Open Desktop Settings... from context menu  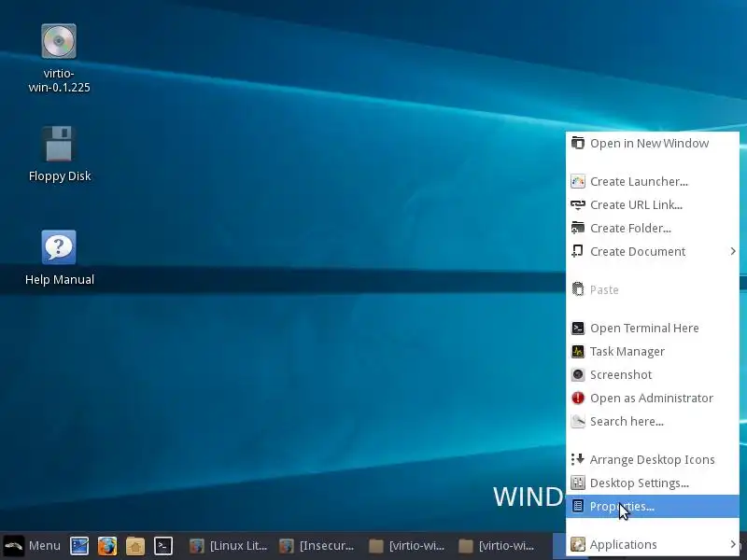click(x=652, y=483)
